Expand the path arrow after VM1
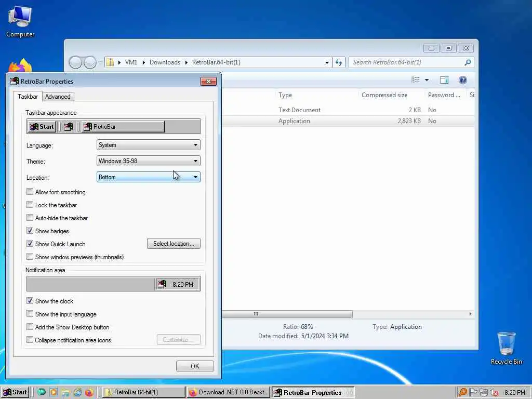Image resolution: width=532 pixels, height=399 pixels. pos(144,62)
